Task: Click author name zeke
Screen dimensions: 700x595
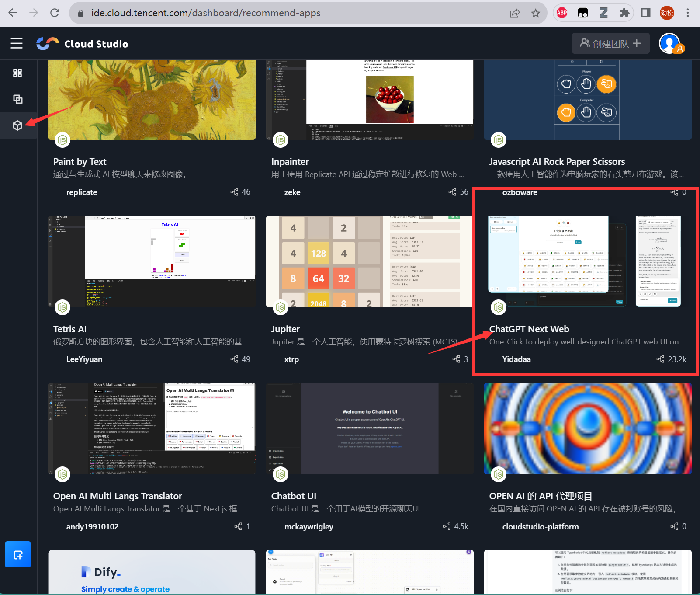Action: coord(292,192)
